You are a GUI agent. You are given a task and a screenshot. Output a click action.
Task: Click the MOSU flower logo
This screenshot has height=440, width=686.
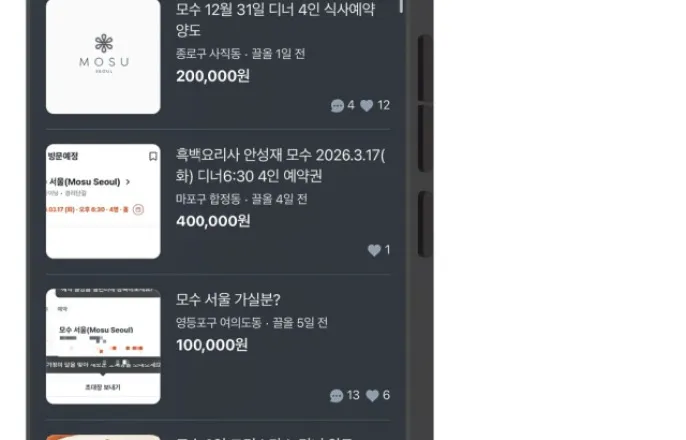104,43
